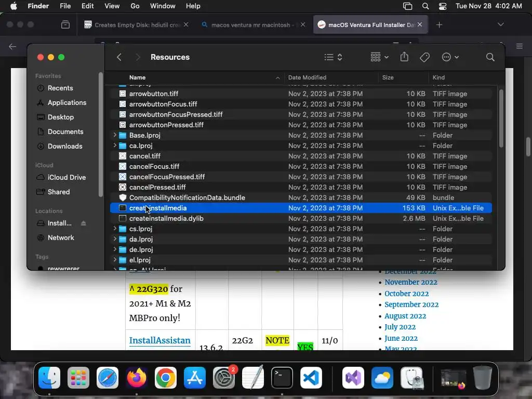Open the browser list all tabs chevron
532x399 pixels.
pos(500,24)
